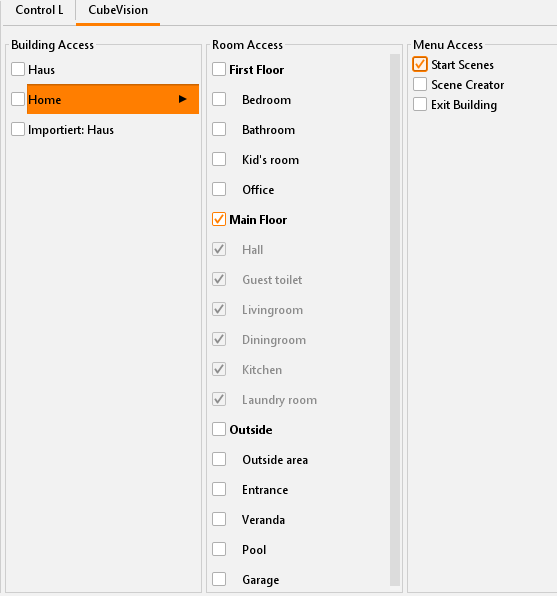Check the Bedroom room checkbox
This screenshot has width=557, height=596.
coord(219,99)
